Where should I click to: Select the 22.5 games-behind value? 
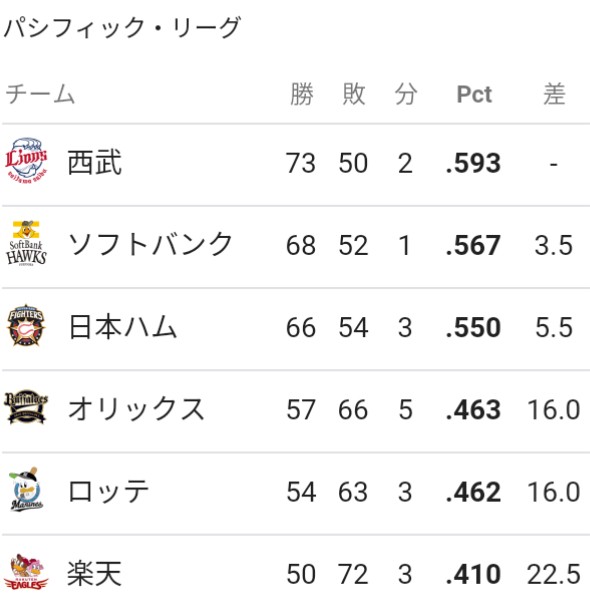click(x=553, y=574)
